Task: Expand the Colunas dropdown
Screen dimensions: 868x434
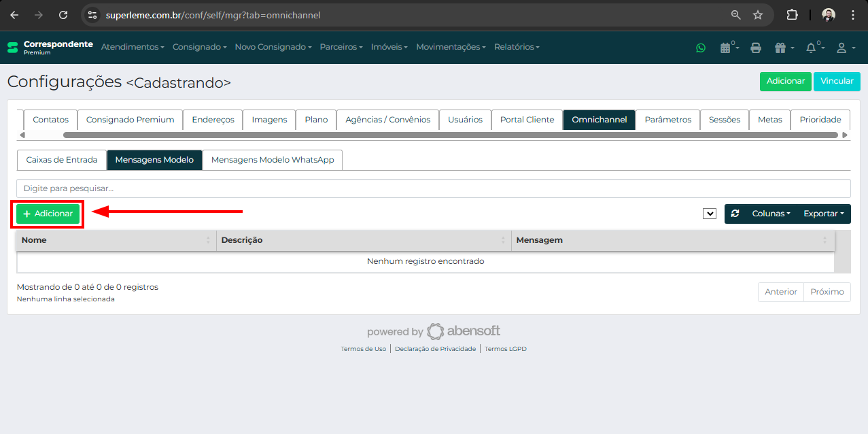Action: click(771, 214)
